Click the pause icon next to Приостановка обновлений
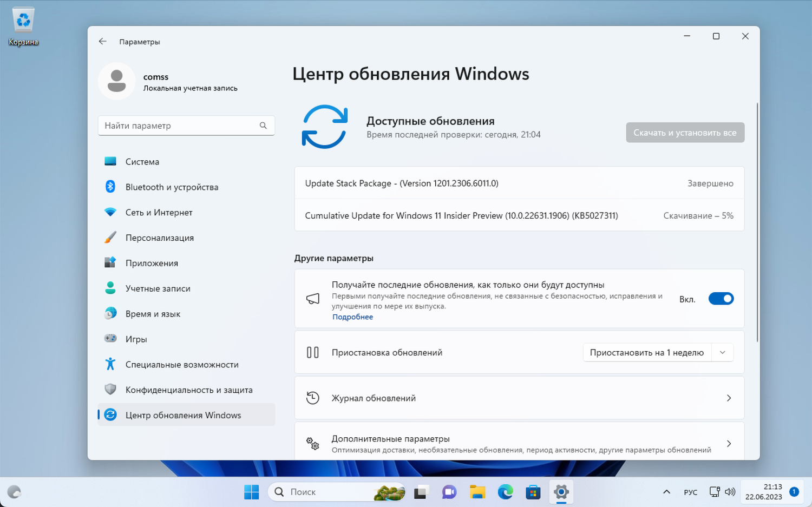 [x=313, y=352]
